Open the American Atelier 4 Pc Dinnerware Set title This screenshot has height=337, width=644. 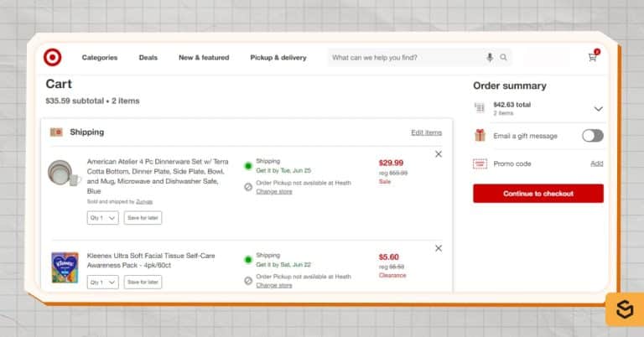click(x=158, y=176)
